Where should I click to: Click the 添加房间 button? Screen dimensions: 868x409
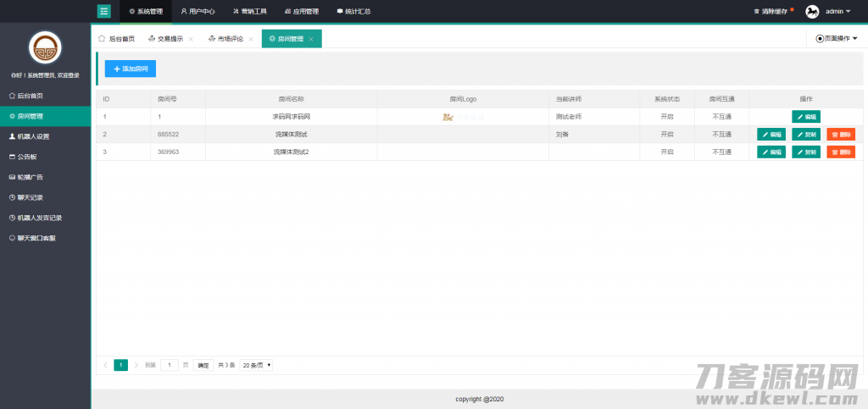pyautogui.click(x=131, y=69)
